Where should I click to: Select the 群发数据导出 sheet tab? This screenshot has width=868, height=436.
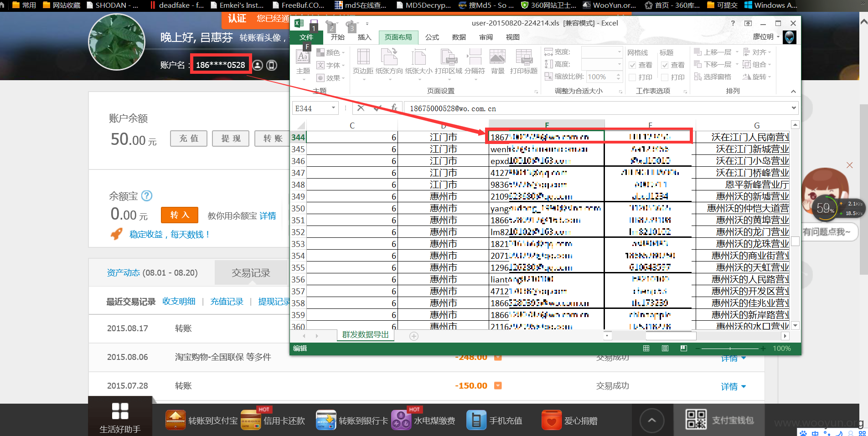pyautogui.click(x=366, y=335)
